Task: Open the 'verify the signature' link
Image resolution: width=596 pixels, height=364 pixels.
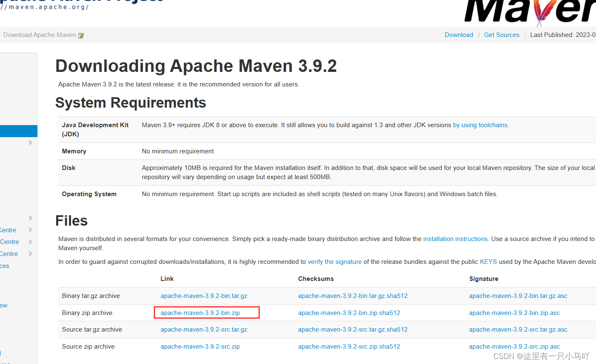Action: coord(335,262)
